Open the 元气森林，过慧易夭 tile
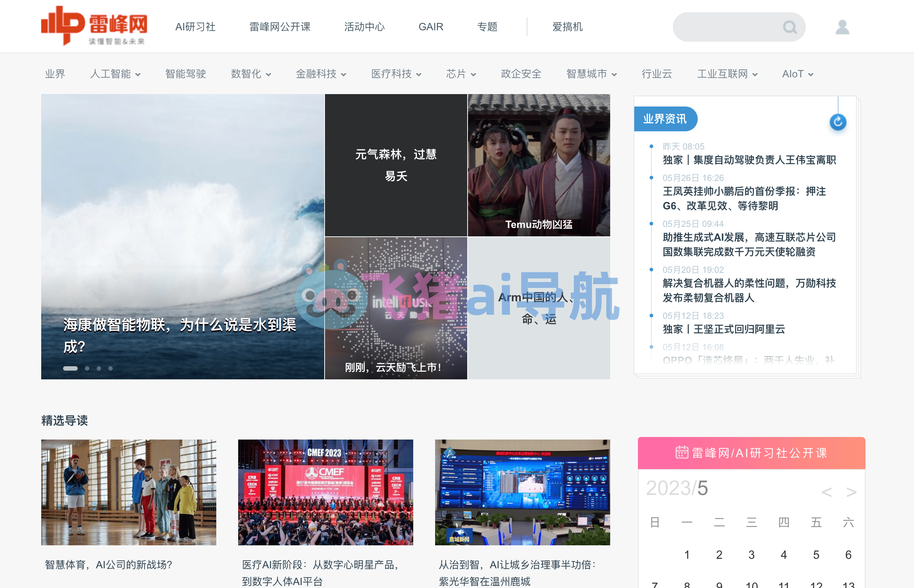 coord(396,165)
